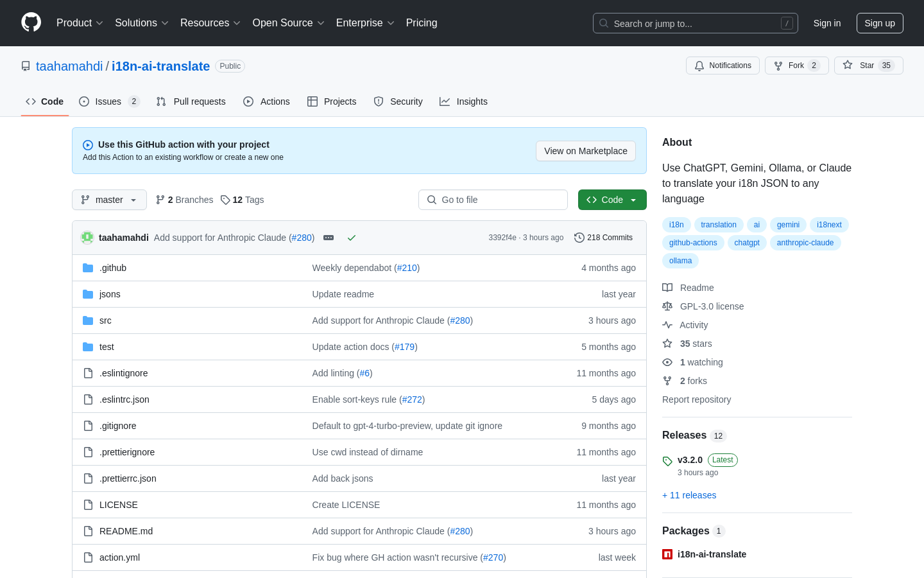View the green checkmark build status

click(352, 238)
